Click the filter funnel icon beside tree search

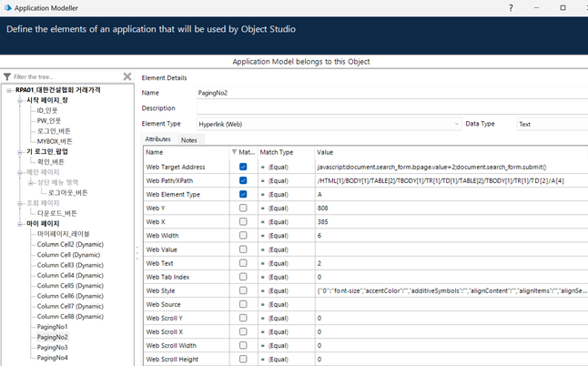[7, 77]
